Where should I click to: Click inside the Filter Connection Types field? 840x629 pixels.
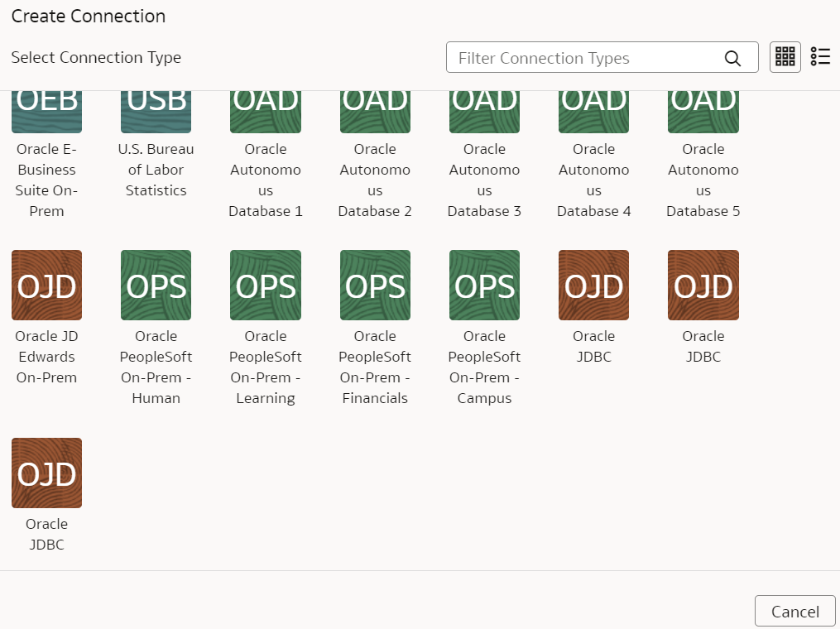click(x=579, y=58)
